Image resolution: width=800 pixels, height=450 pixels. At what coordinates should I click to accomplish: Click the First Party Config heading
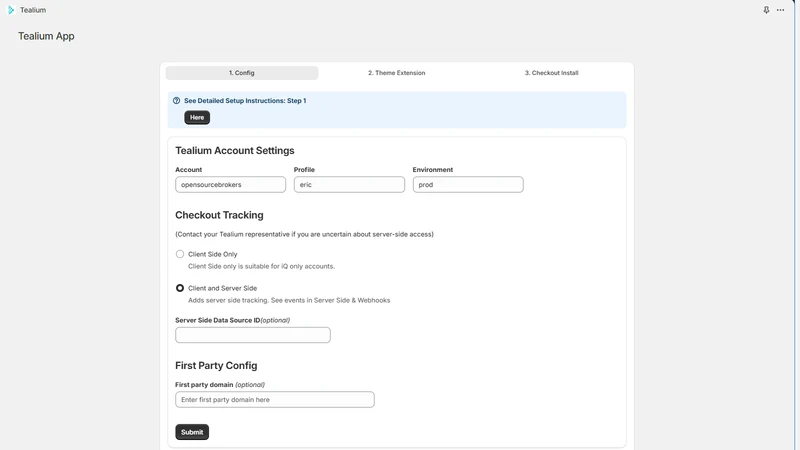pyautogui.click(x=216, y=366)
